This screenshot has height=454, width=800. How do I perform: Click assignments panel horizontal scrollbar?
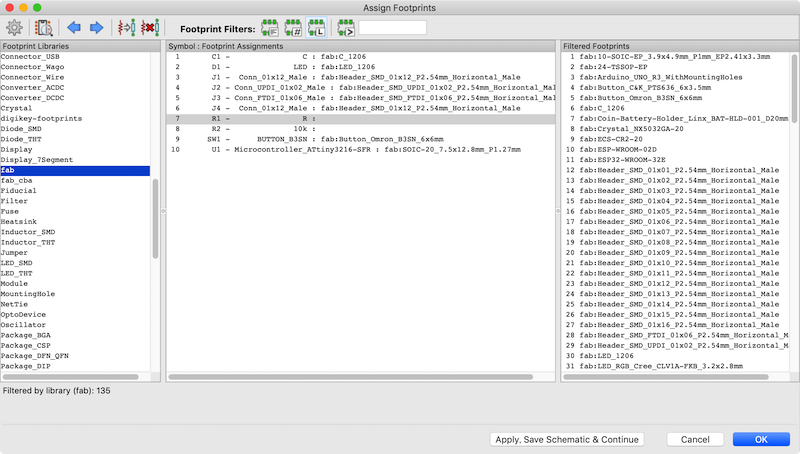351,377
